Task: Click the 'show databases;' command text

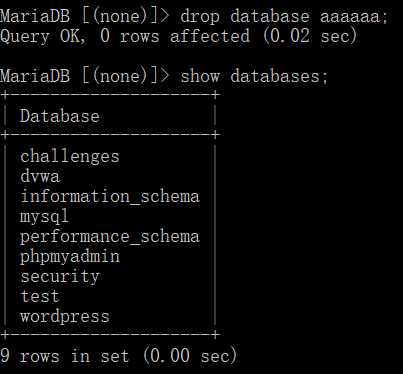Action: [254, 76]
